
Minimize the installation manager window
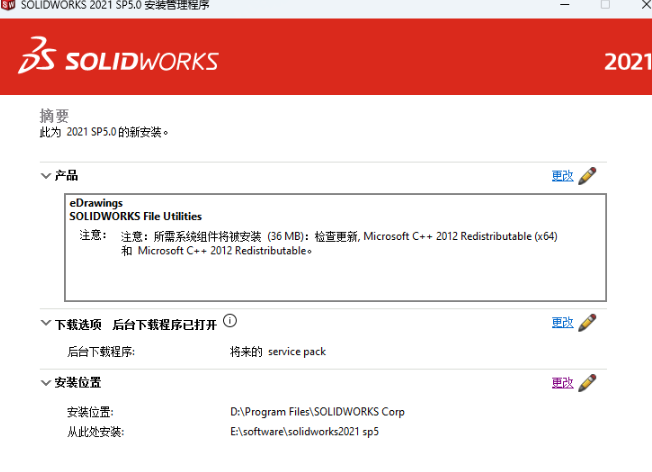(x=565, y=5)
